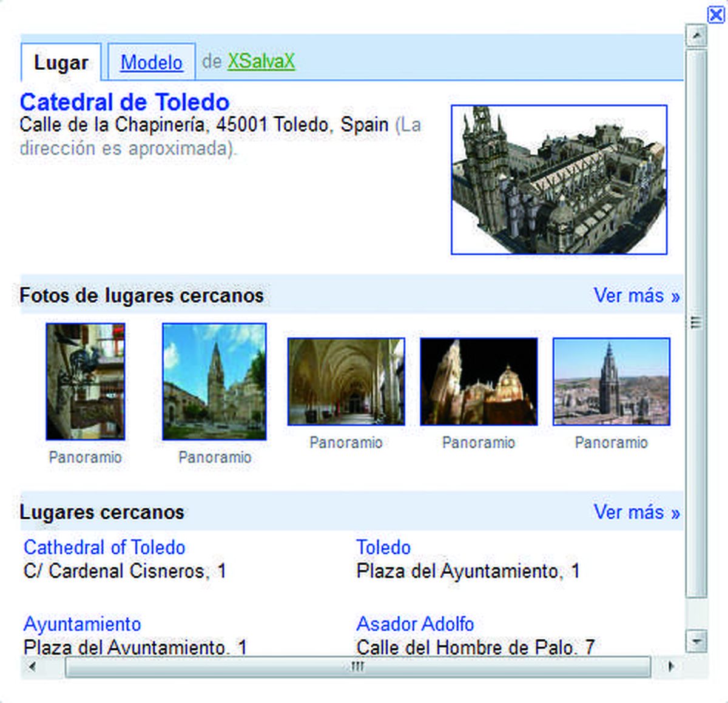Open the Catedral de Toledo title link

(124, 102)
